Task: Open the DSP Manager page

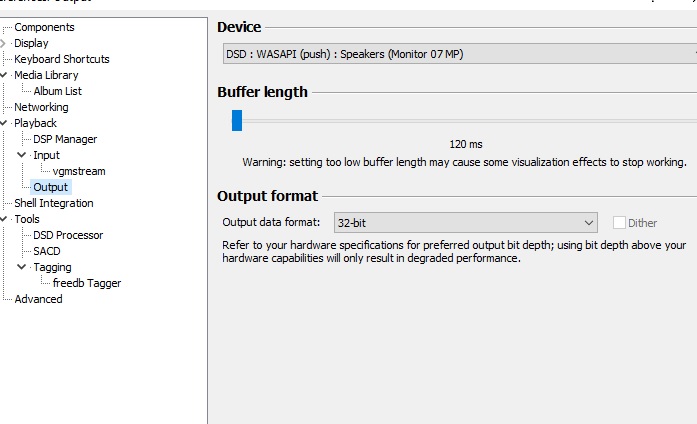Action: pos(65,139)
